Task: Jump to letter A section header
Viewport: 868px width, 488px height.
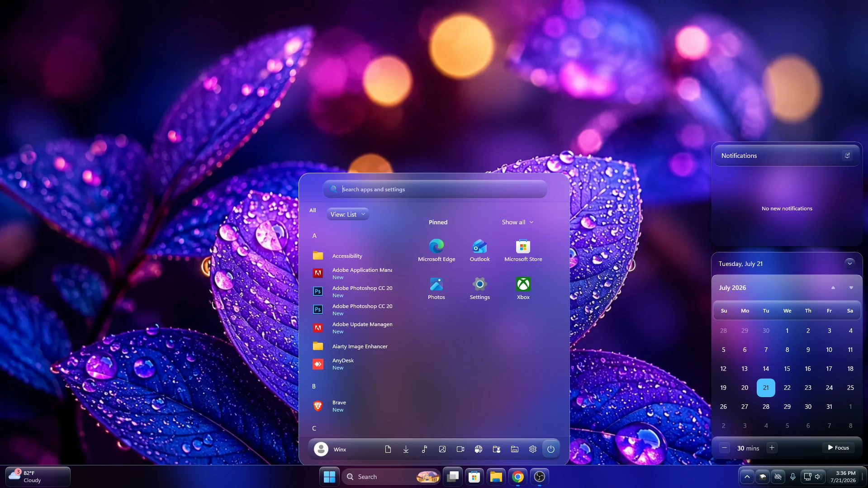Action: point(314,236)
